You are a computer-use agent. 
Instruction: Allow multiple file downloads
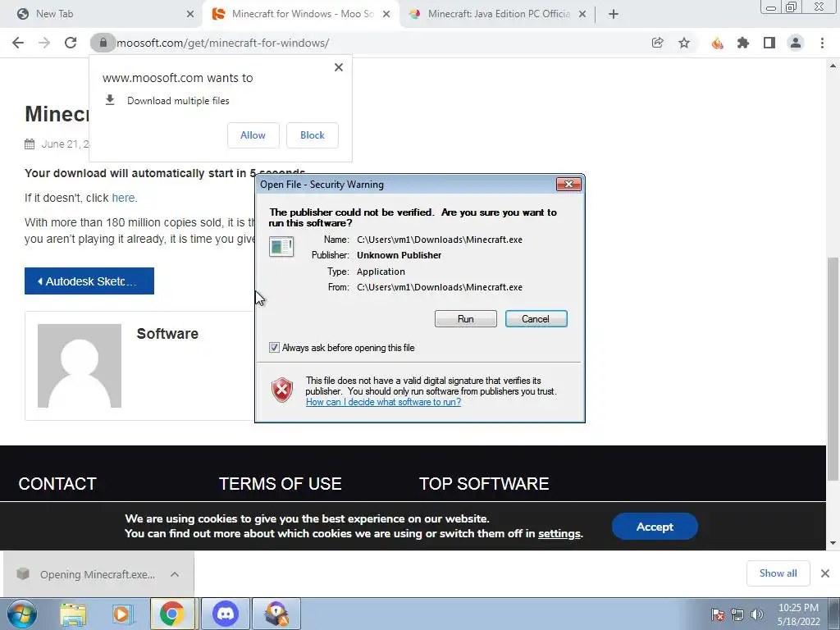253,135
